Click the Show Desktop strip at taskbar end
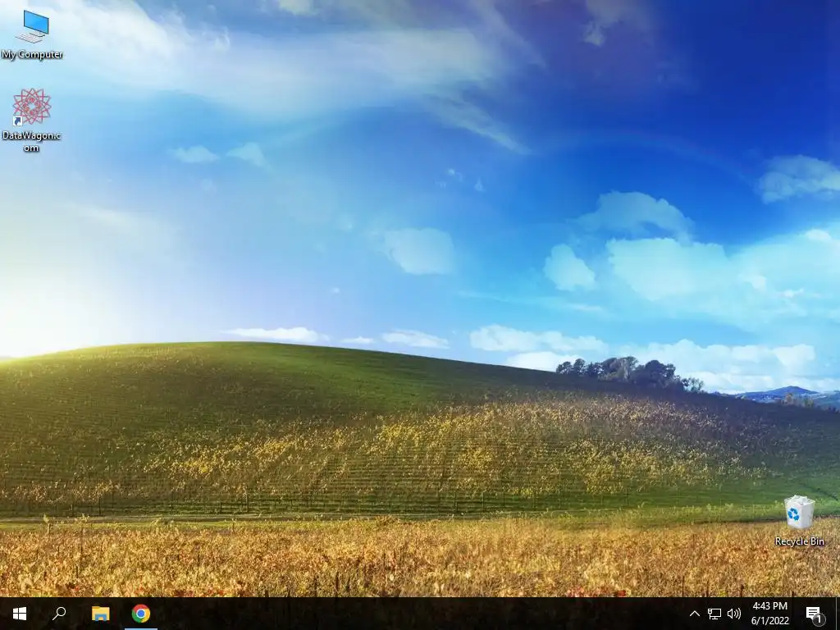The width and height of the screenshot is (840, 630). (838, 614)
